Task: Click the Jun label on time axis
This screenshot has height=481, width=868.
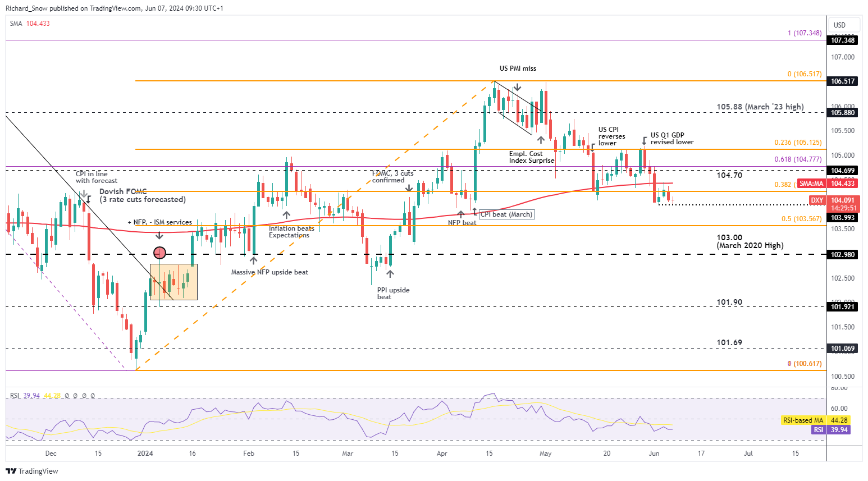Action: pyautogui.click(x=654, y=453)
